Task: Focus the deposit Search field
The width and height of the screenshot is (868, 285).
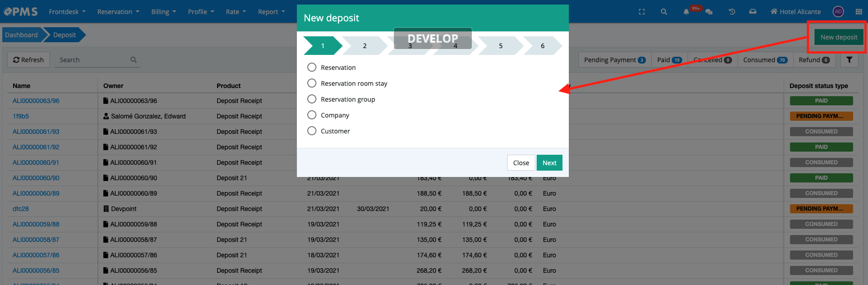Action: 93,60
